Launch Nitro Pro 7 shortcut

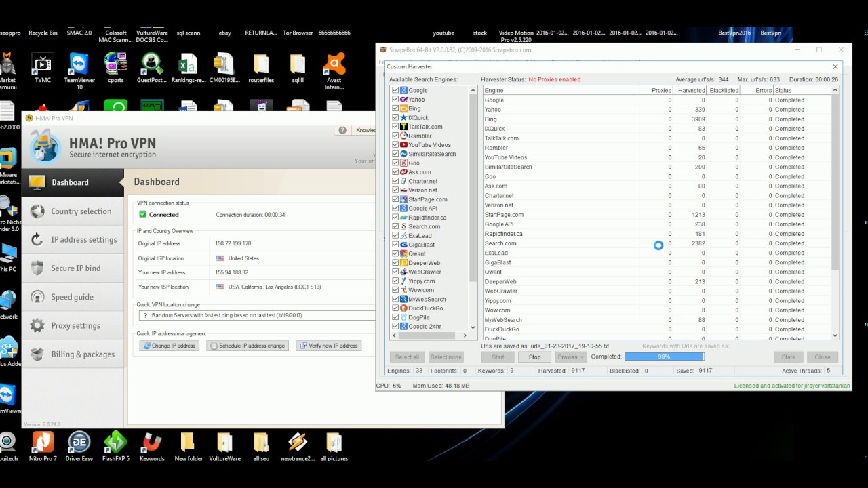43,447
